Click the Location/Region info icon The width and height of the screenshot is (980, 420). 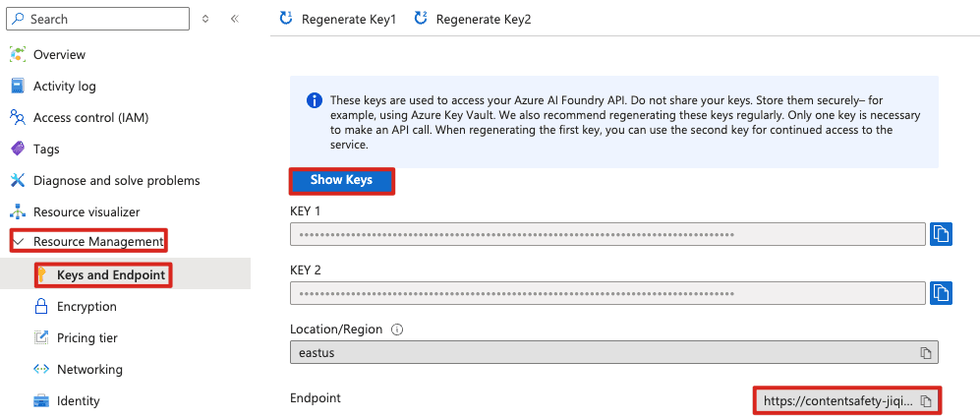click(398, 330)
